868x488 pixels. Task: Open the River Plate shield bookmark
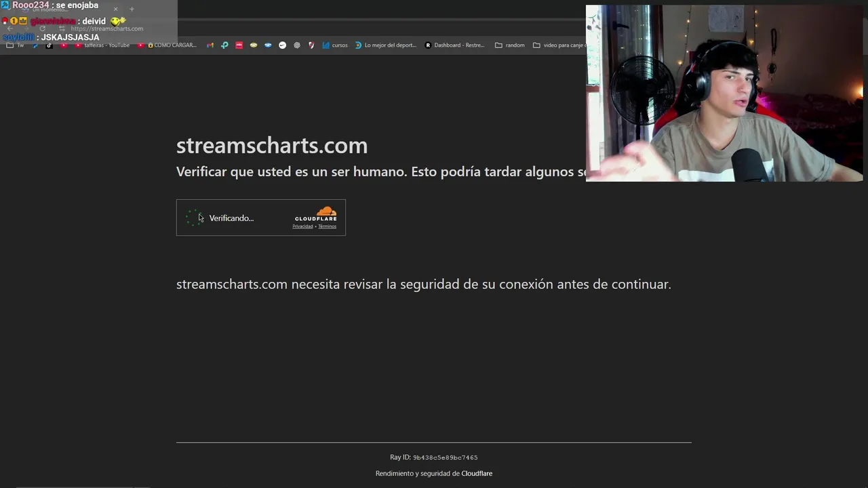pos(311,45)
